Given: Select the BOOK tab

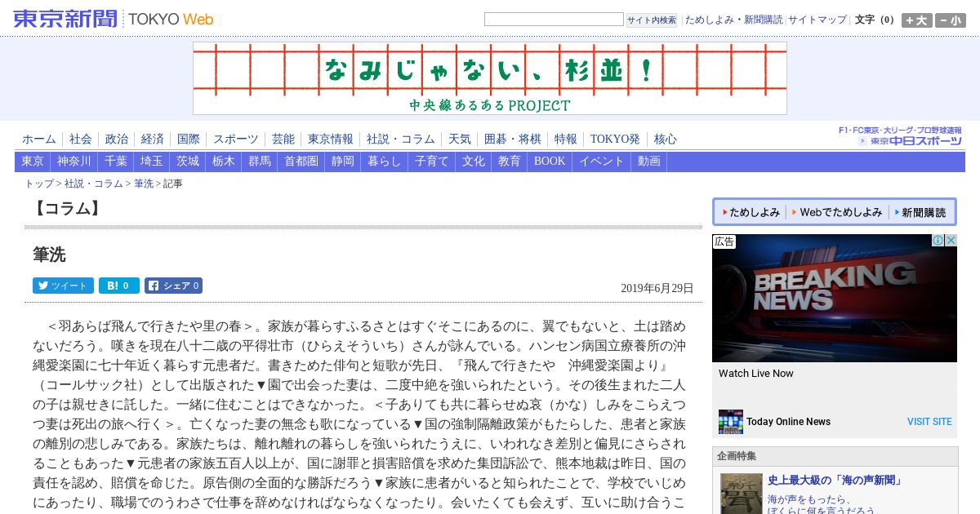Looking at the screenshot, I should point(550,162).
